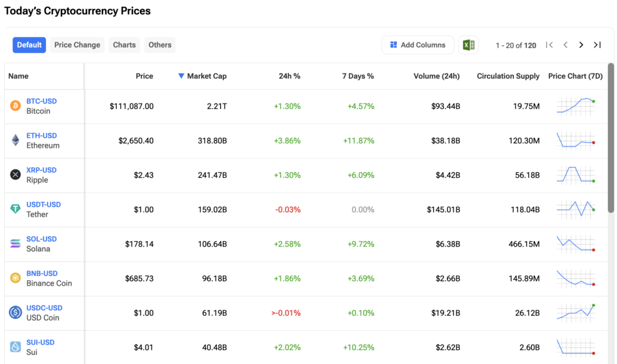This screenshot has width=617, height=364.
Task: Open the BTC-USD link
Action: click(42, 101)
